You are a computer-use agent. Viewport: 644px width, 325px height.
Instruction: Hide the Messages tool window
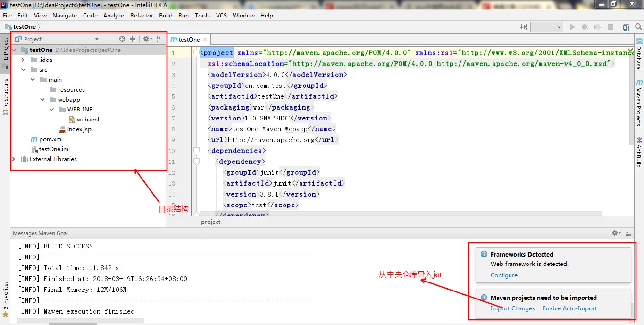(628, 233)
